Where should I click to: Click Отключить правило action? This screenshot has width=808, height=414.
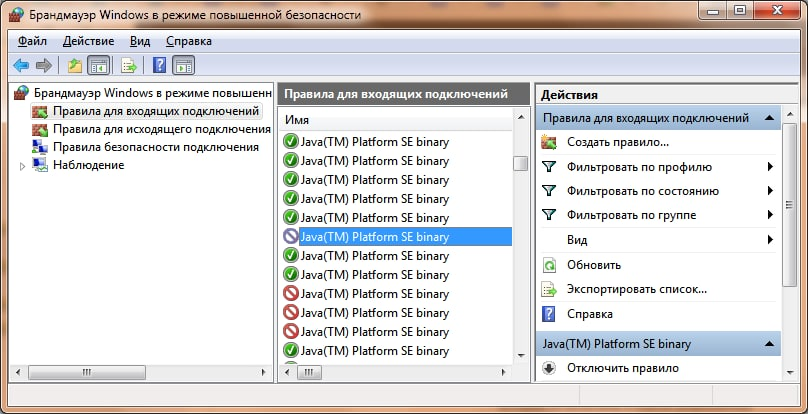(x=622, y=368)
